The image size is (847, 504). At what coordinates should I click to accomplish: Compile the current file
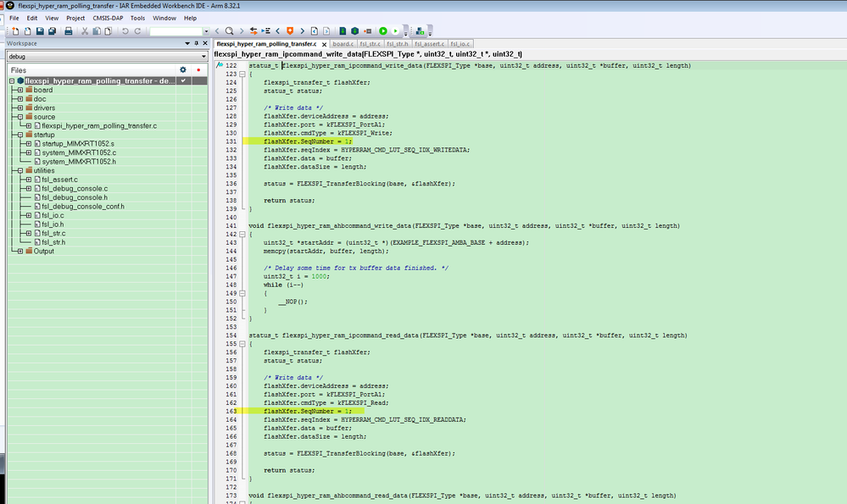click(x=343, y=31)
